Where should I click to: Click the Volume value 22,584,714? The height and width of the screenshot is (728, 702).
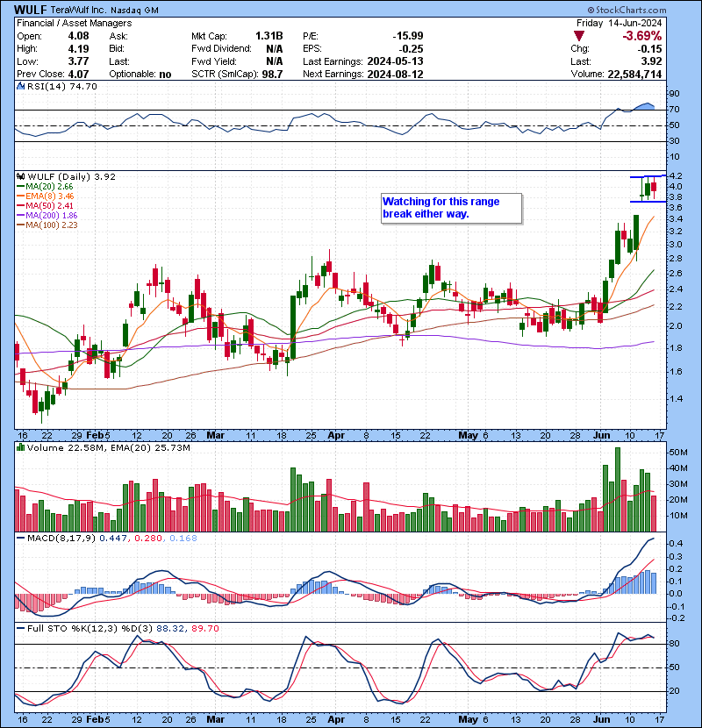click(x=634, y=74)
